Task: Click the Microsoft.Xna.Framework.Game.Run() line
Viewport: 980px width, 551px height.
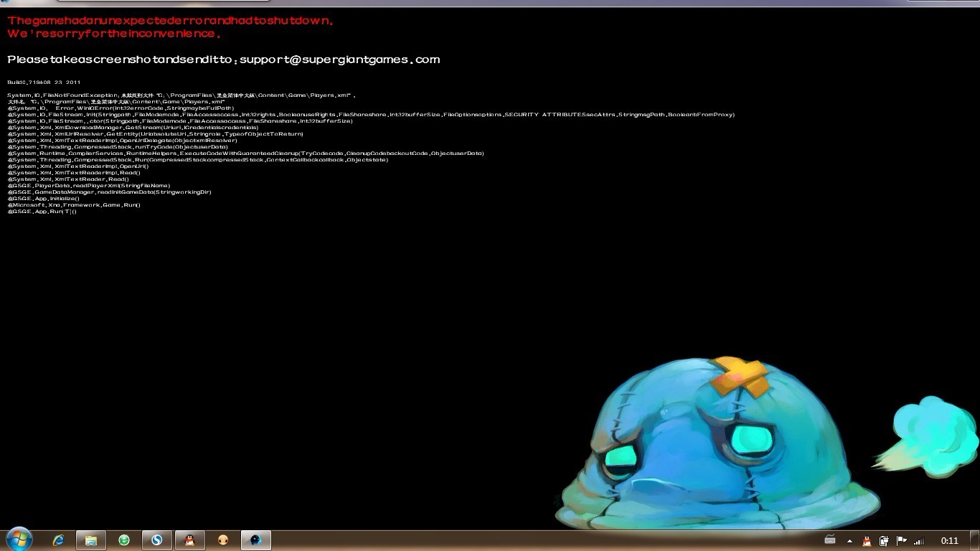Action: [x=74, y=205]
